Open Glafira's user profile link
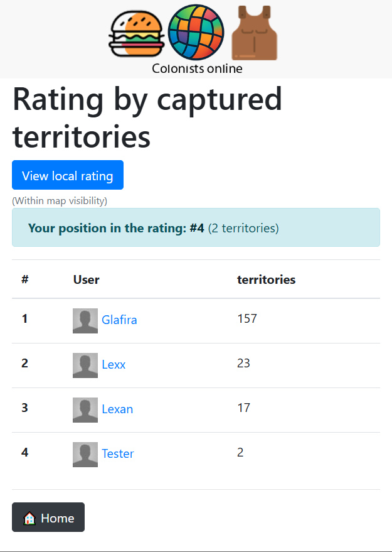The width and height of the screenshot is (392, 552). coord(119,320)
